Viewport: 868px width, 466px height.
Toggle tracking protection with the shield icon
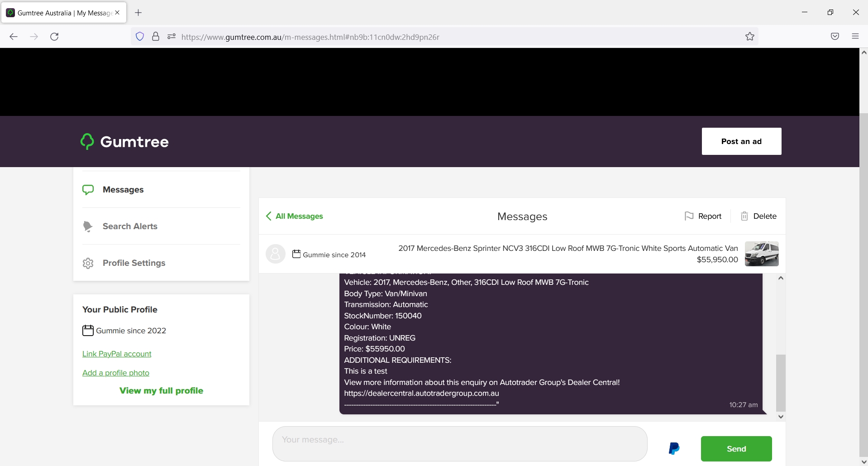pos(140,37)
